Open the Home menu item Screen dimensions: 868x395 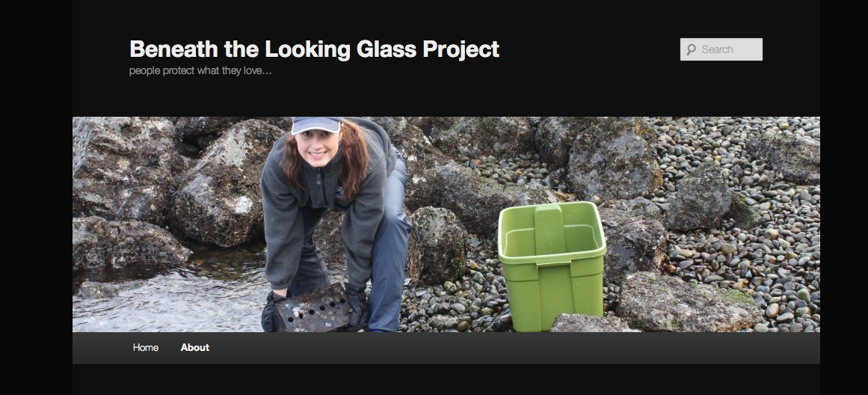(146, 347)
